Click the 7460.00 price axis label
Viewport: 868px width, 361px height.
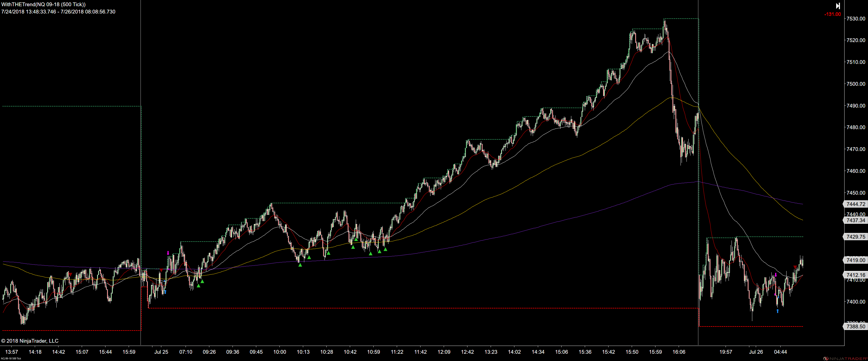click(x=856, y=171)
